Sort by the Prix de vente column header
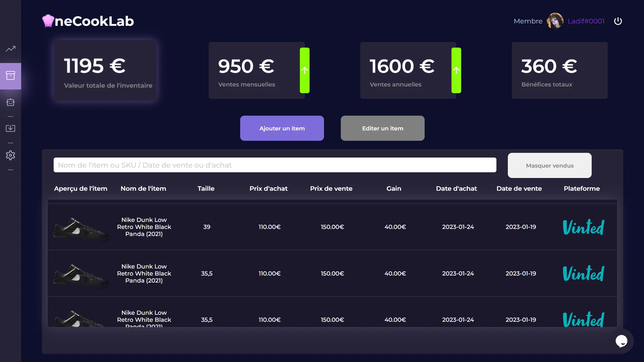 pyautogui.click(x=331, y=189)
